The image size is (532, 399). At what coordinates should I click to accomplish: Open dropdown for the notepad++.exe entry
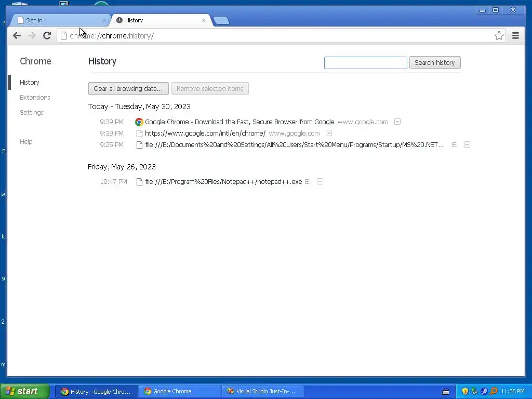(320, 181)
